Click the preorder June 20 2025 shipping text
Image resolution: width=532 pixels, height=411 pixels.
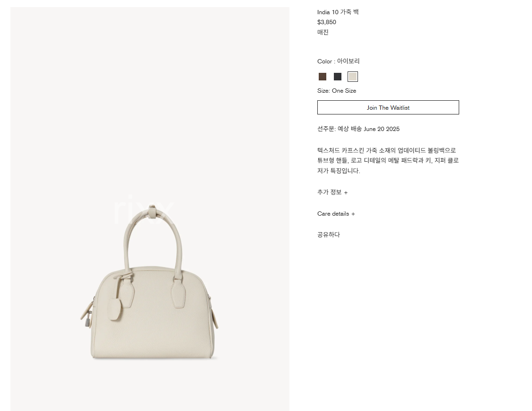pos(358,129)
